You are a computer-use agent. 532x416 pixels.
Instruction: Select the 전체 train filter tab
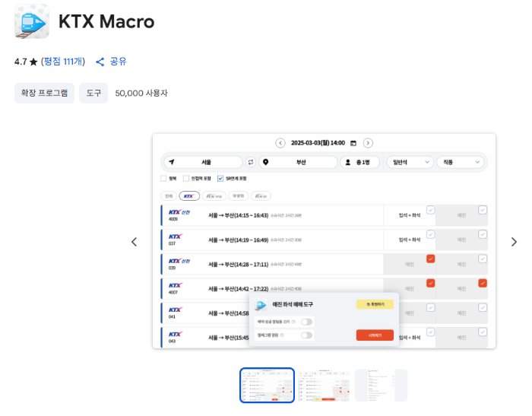click(169, 196)
